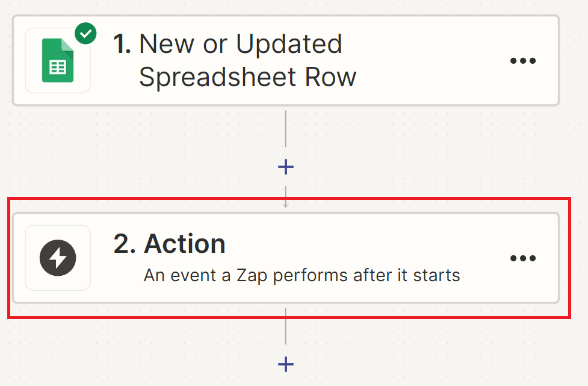Click the "2." step number on the Action card
The image size is (588, 386).
pos(125,244)
